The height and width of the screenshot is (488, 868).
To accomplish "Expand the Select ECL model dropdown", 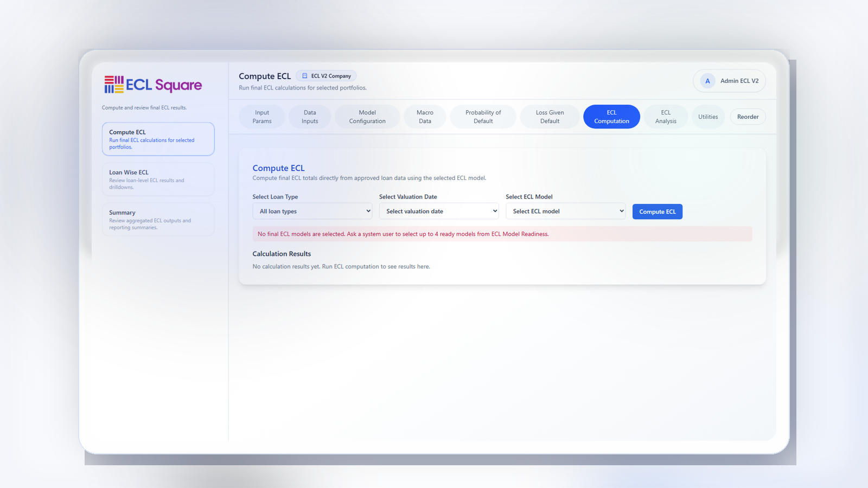I will [x=565, y=211].
